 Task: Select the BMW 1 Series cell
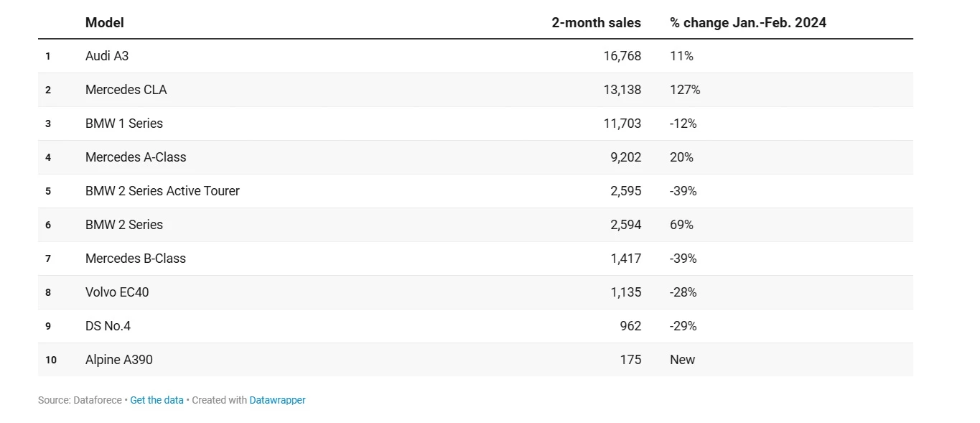pyautogui.click(x=124, y=124)
